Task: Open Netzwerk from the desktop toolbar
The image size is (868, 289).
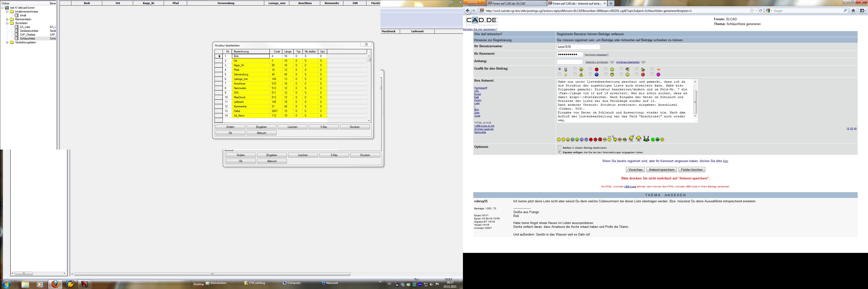Action: tap(330, 283)
